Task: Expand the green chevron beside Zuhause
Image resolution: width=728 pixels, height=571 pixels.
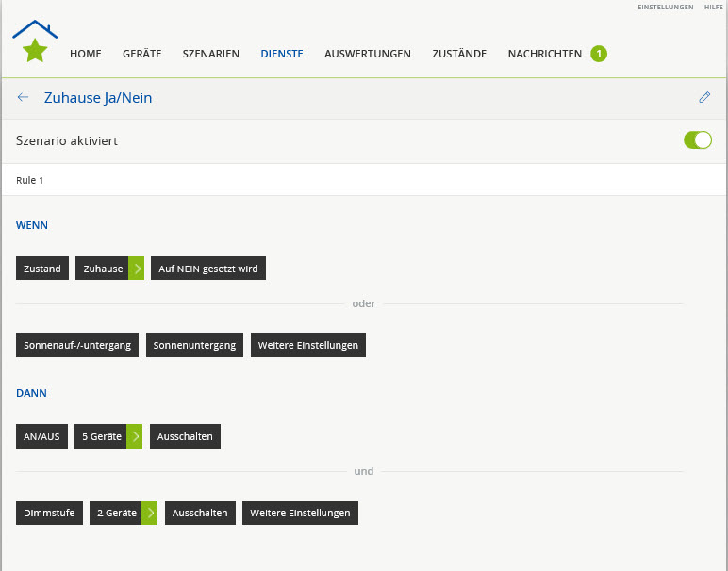Action: coord(137,269)
